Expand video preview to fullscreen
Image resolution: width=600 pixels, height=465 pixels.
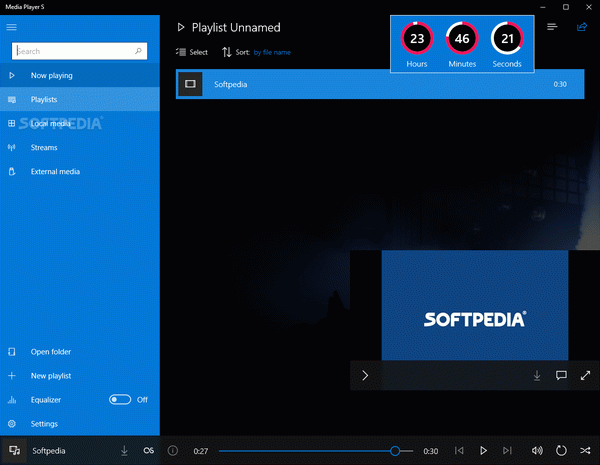[x=585, y=375]
